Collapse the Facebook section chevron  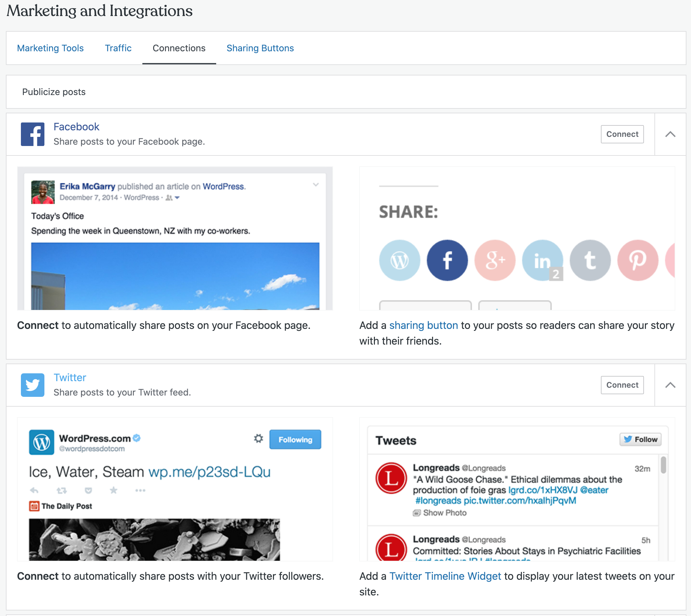[670, 134]
